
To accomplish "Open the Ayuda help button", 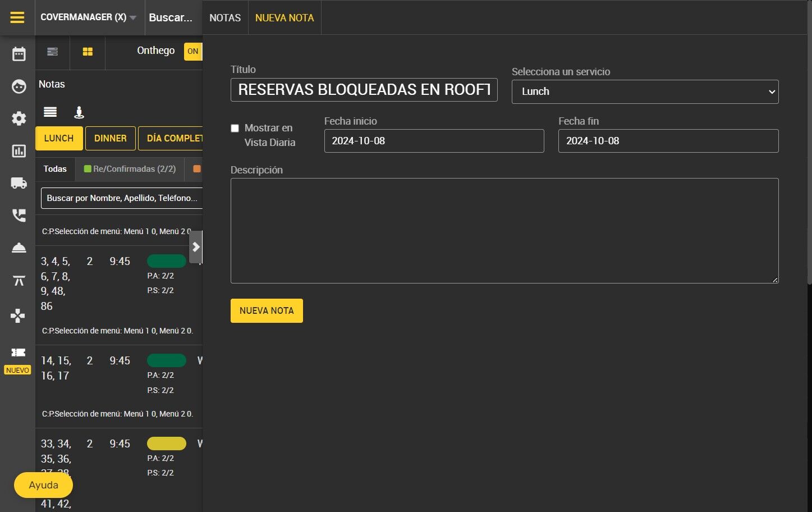I will click(43, 485).
